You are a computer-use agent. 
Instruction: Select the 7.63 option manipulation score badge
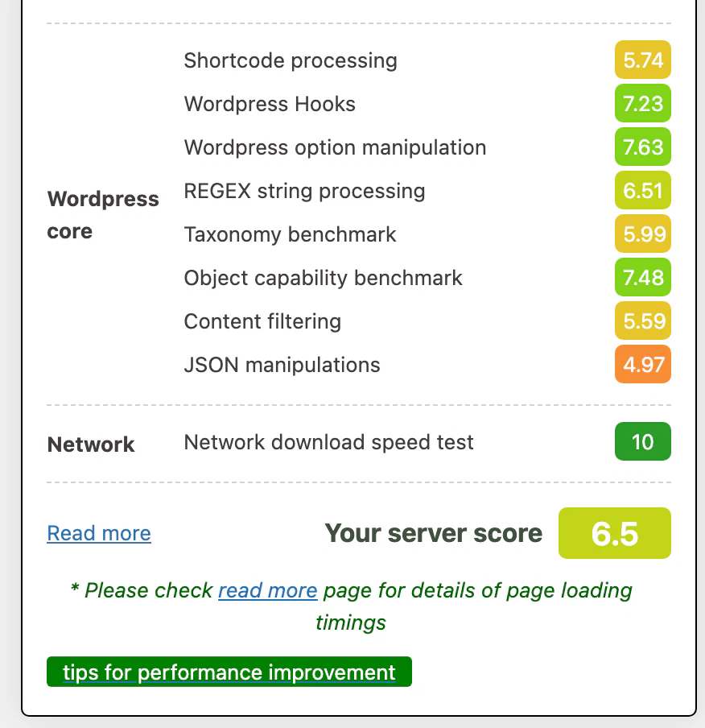tap(643, 147)
